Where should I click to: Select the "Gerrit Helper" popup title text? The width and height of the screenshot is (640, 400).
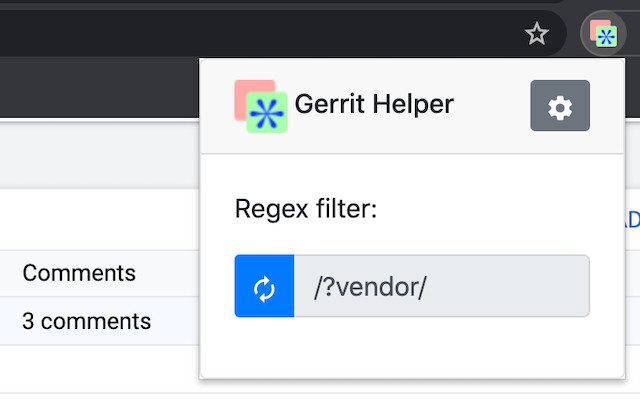(x=374, y=104)
